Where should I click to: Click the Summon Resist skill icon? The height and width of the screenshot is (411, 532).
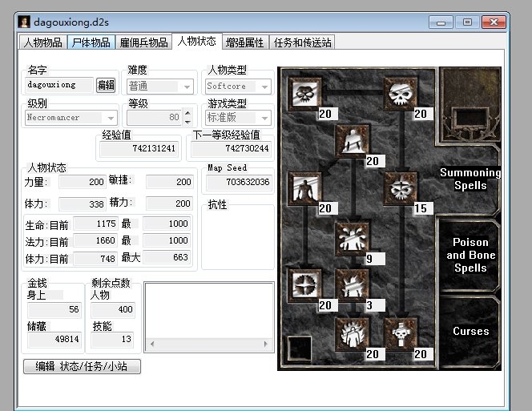tap(304, 285)
